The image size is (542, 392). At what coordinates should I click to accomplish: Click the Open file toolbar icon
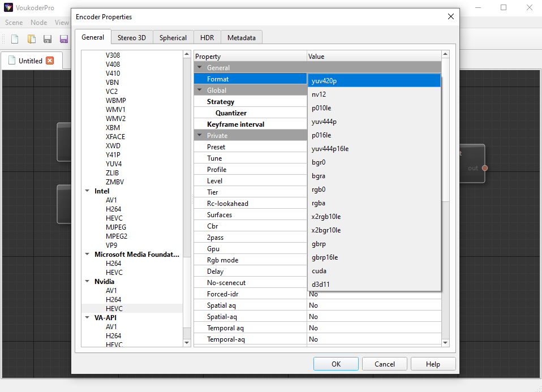[32, 39]
